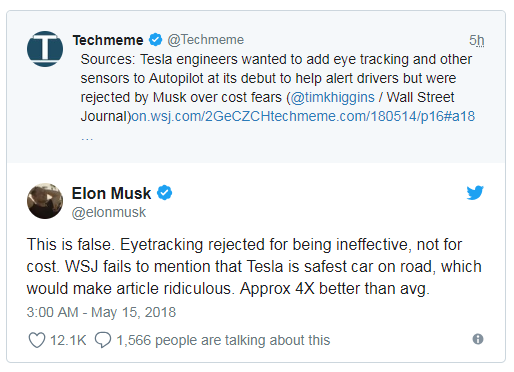Click the Techmeme display name

pos(108,40)
